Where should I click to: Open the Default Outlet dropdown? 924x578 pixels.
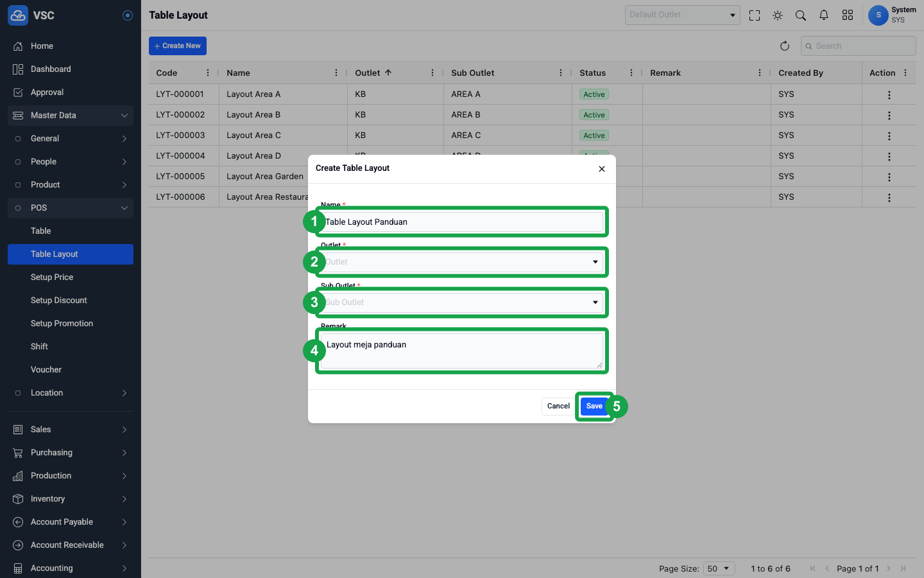pyautogui.click(x=683, y=15)
